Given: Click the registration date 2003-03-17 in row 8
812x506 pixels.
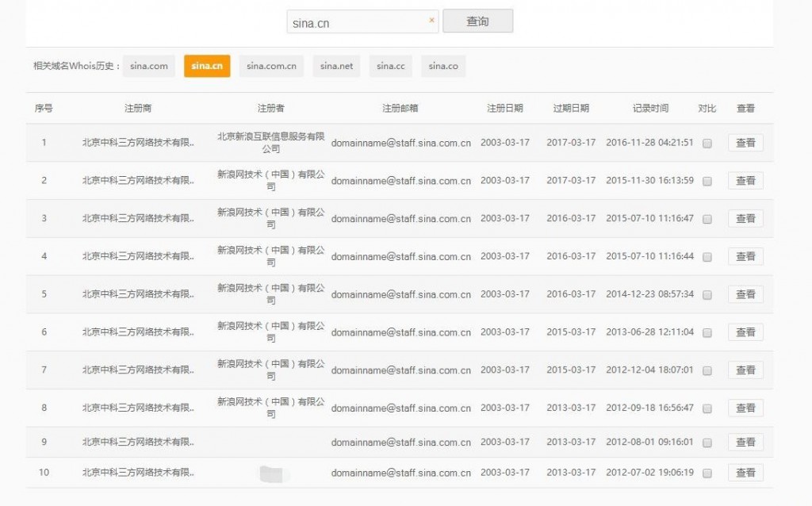Looking at the screenshot, I should tap(505, 408).
